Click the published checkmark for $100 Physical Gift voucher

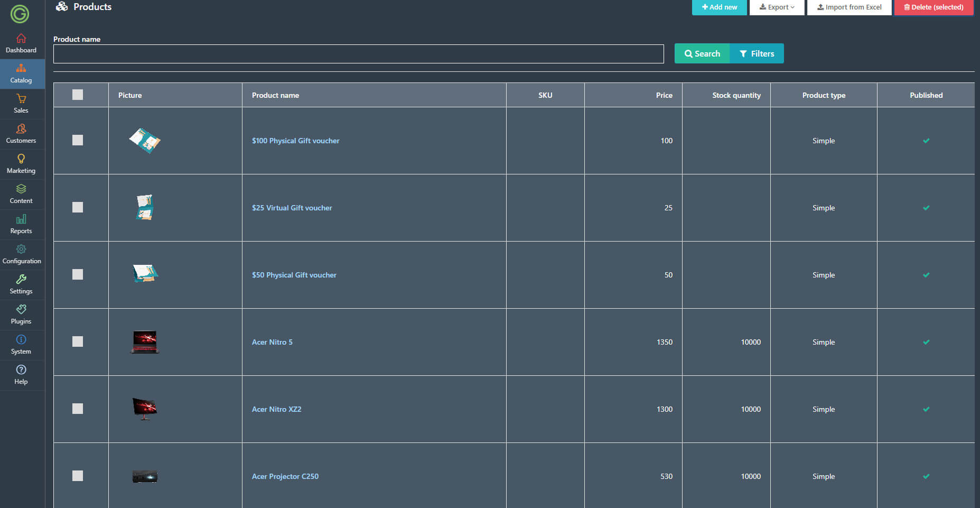(926, 141)
